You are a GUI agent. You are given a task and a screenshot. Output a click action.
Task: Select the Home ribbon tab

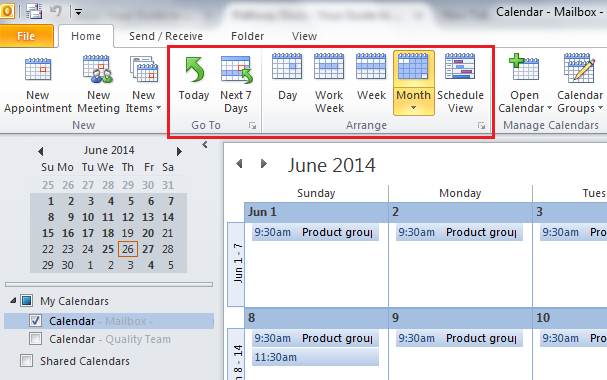tap(86, 36)
